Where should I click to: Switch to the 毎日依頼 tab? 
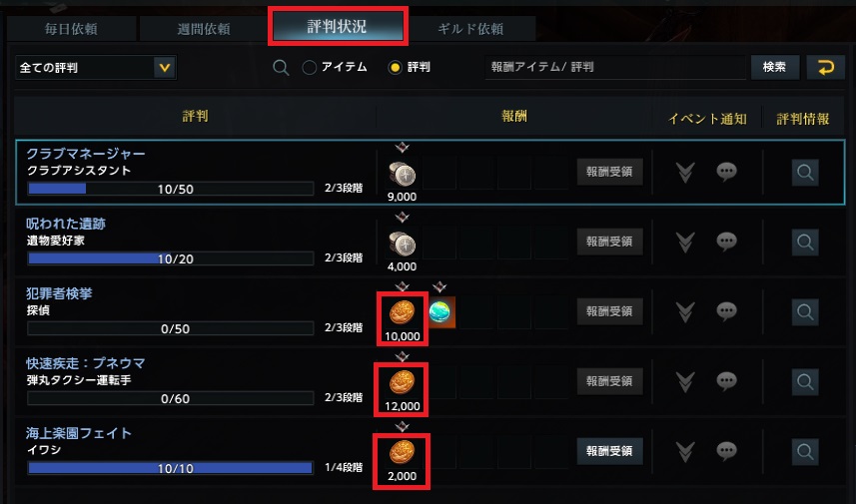72,28
